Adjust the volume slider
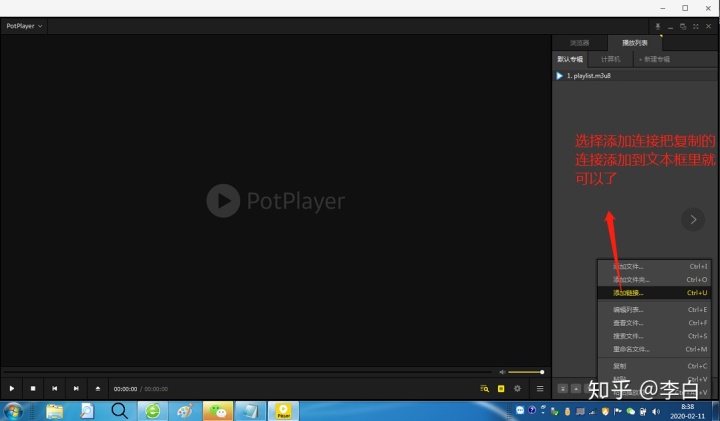720x421 pixels. click(526, 372)
